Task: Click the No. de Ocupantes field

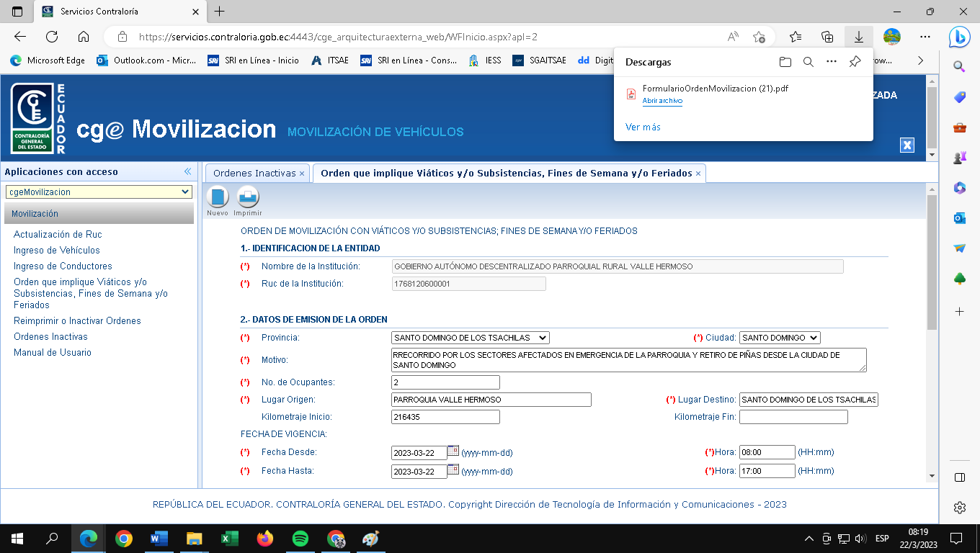Action: tap(445, 382)
